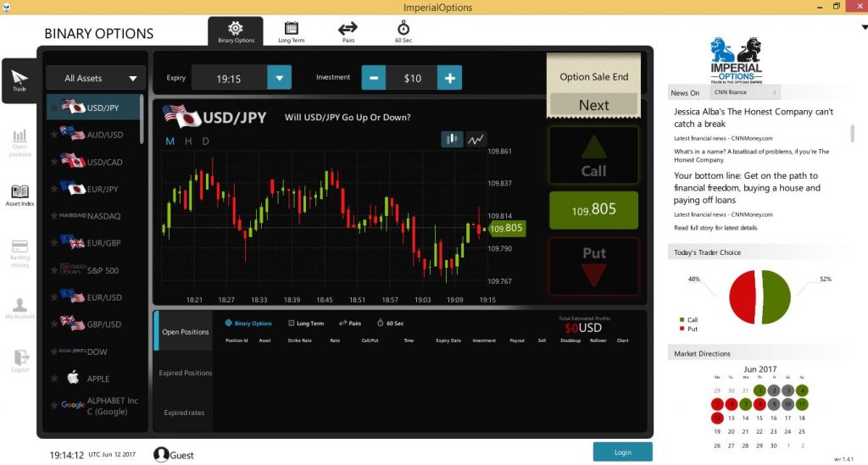Click the $10 investment amount field

click(412, 78)
